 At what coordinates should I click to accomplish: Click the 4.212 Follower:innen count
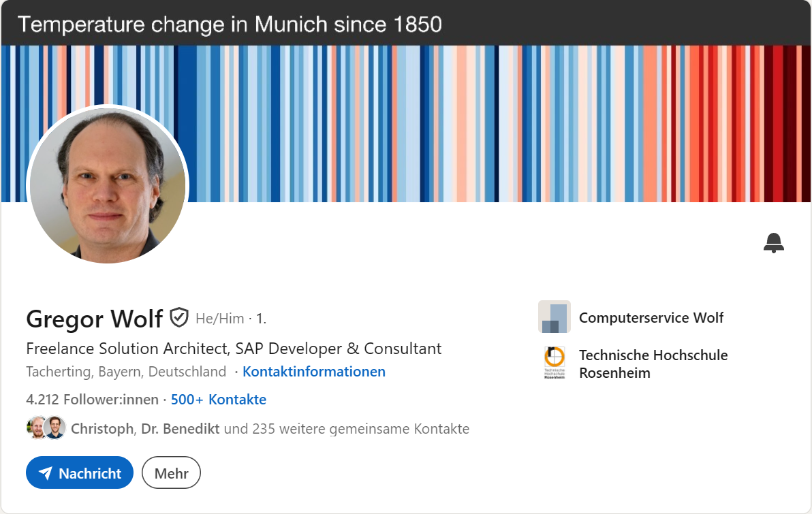point(92,400)
